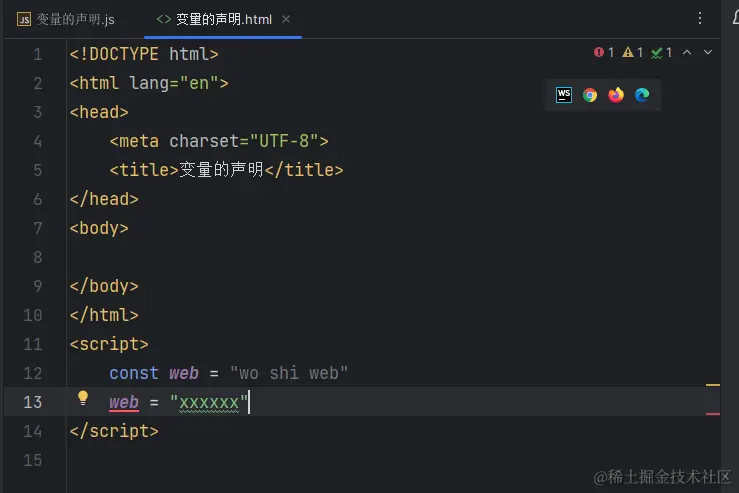Close the 变量的声明.html tab
Viewport: 739px width, 493px height.
(286, 19)
